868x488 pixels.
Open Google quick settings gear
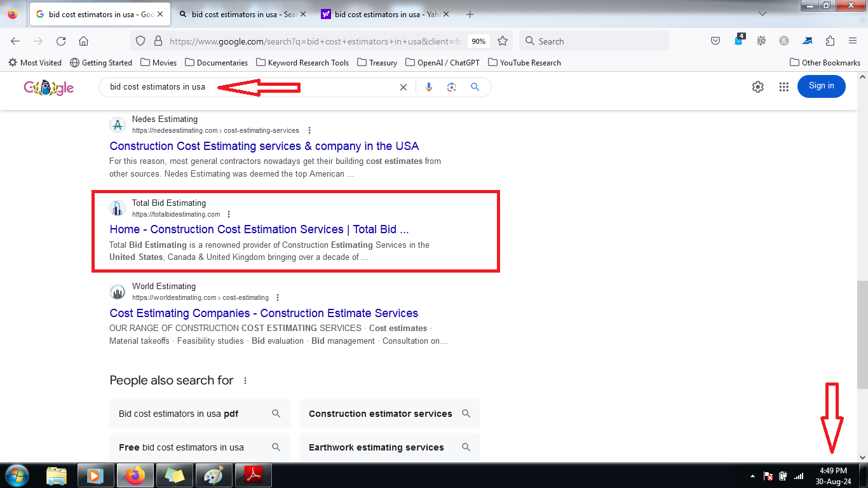click(x=757, y=87)
